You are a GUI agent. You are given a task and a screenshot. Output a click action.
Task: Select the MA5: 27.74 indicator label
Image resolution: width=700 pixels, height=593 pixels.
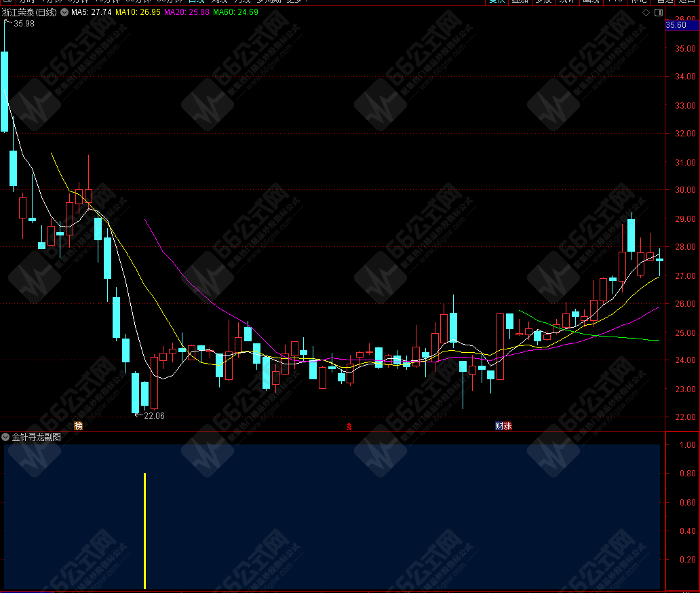point(91,12)
